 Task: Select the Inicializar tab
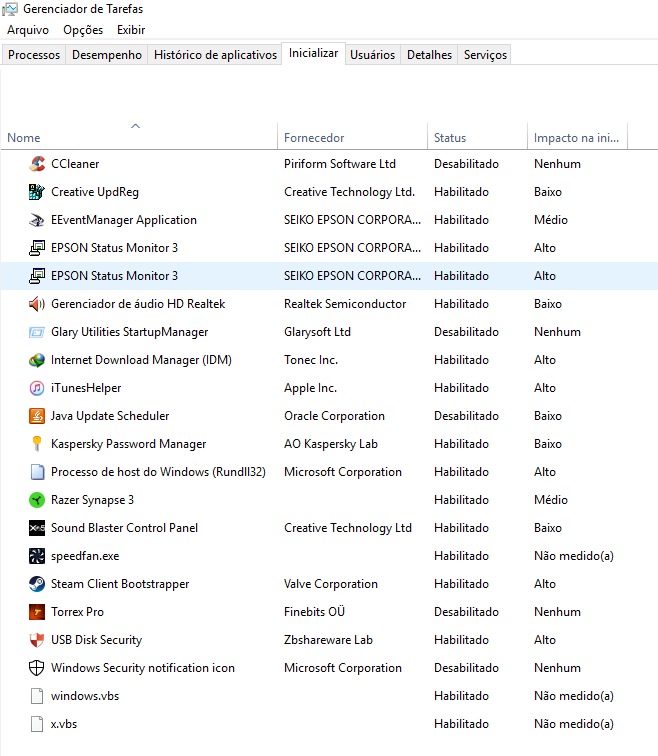[313, 53]
